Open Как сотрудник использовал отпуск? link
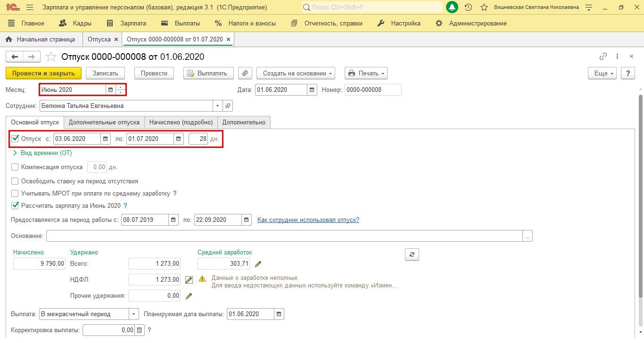 point(308,220)
